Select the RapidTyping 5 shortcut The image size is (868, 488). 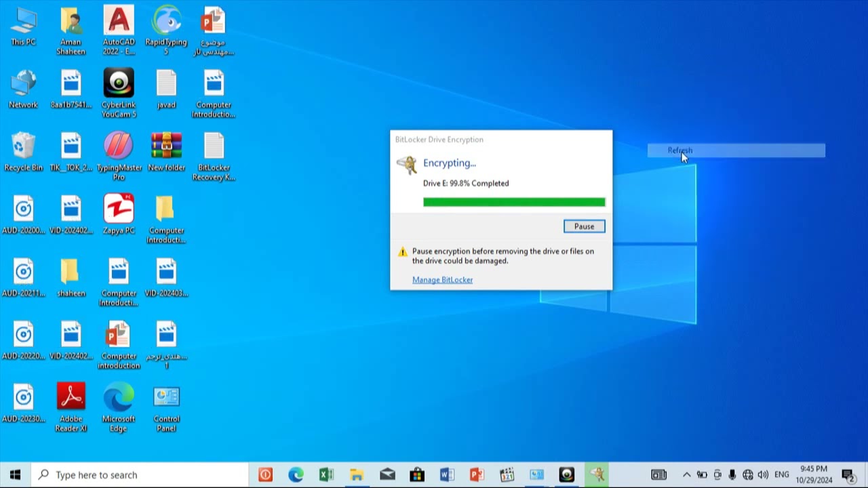coord(166,31)
